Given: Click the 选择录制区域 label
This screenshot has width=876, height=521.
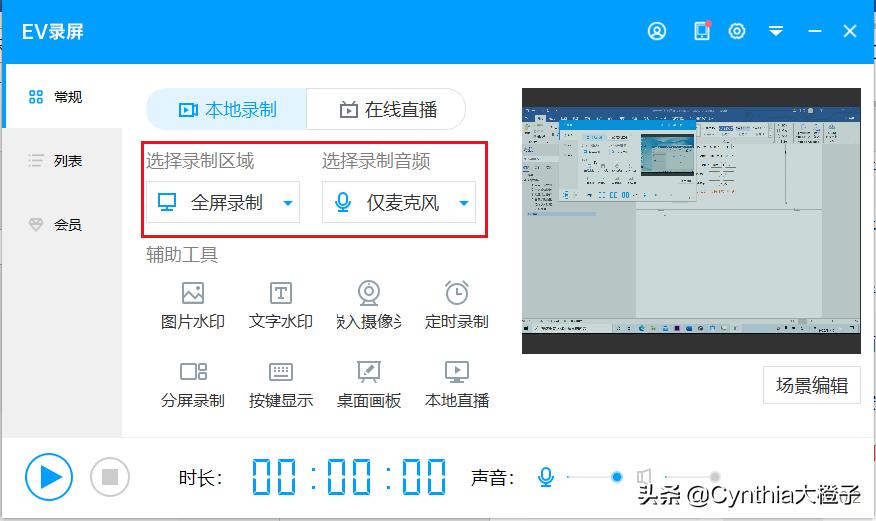Looking at the screenshot, I should click(x=200, y=161).
